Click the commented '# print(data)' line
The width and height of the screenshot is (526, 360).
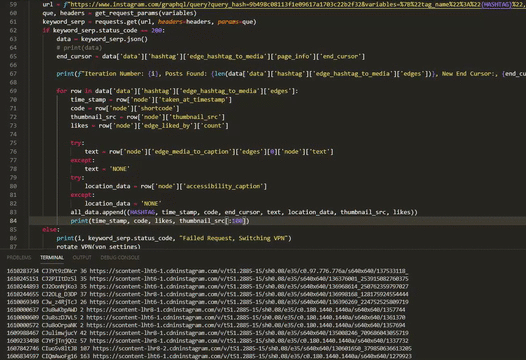tap(79, 48)
